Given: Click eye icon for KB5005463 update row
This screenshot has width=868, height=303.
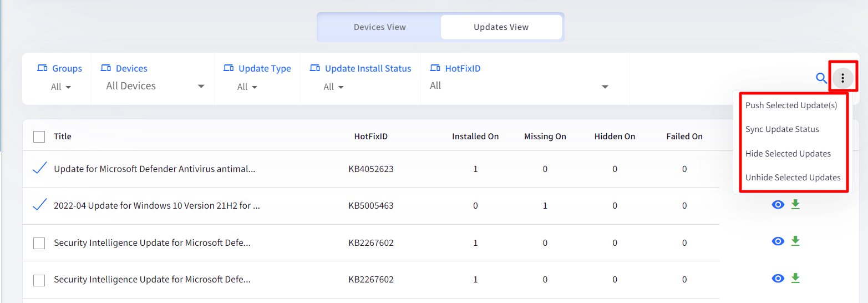Looking at the screenshot, I should 778,205.
